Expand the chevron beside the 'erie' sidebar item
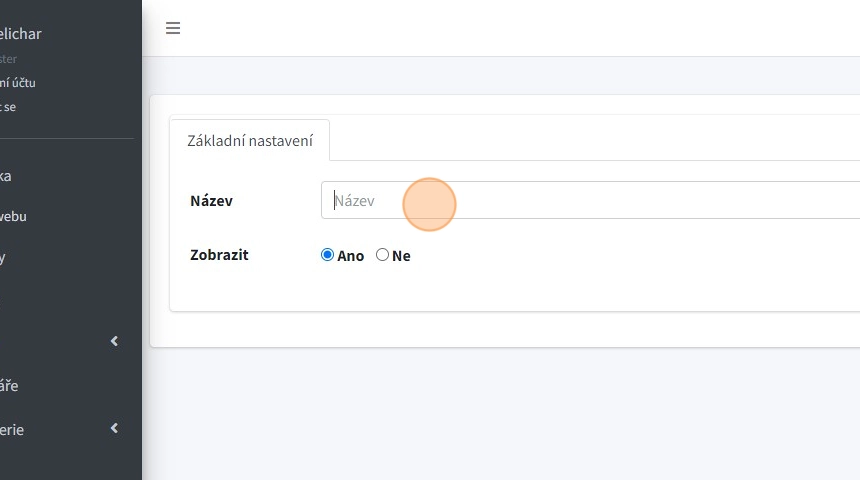This screenshot has height=480, width=860. point(114,428)
